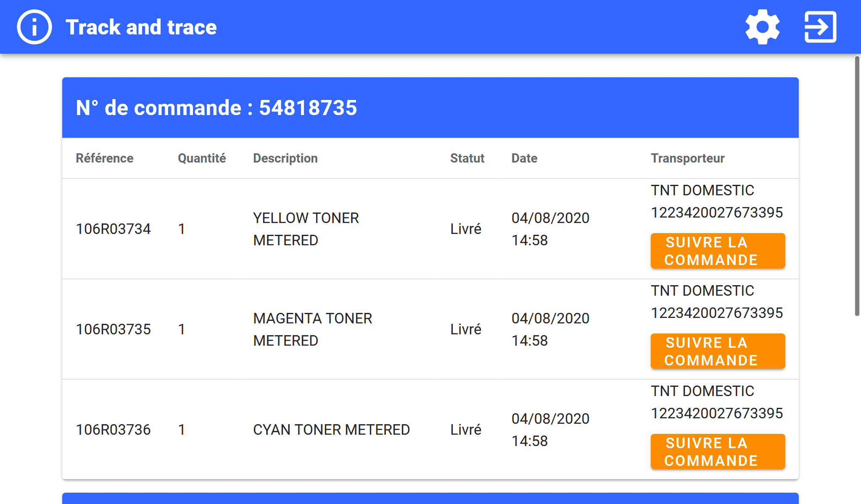This screenshot has height=504, width=861.
Task: Click the Quantité column header
Action: 202,158
